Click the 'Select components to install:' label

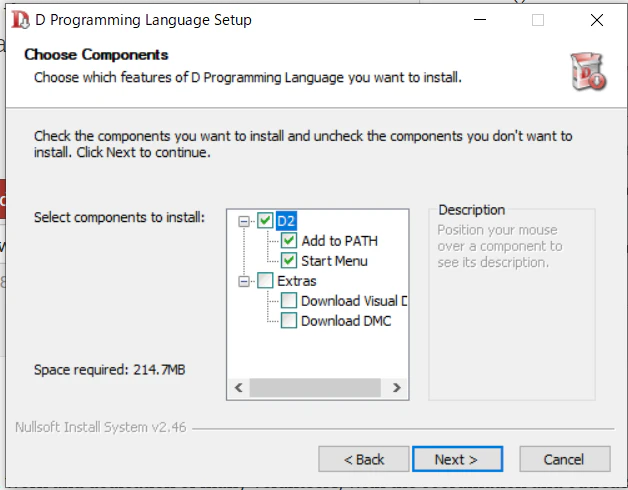pyautogui.click(x=119, y=217)
